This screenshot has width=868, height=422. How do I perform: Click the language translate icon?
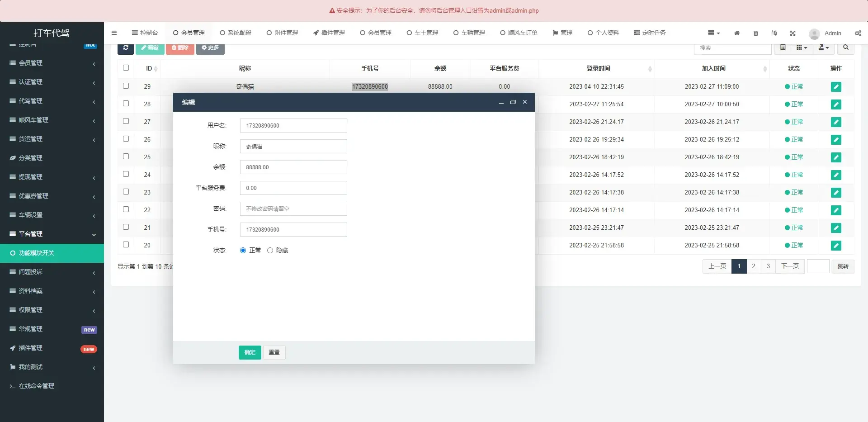click(x=774, y=33)
